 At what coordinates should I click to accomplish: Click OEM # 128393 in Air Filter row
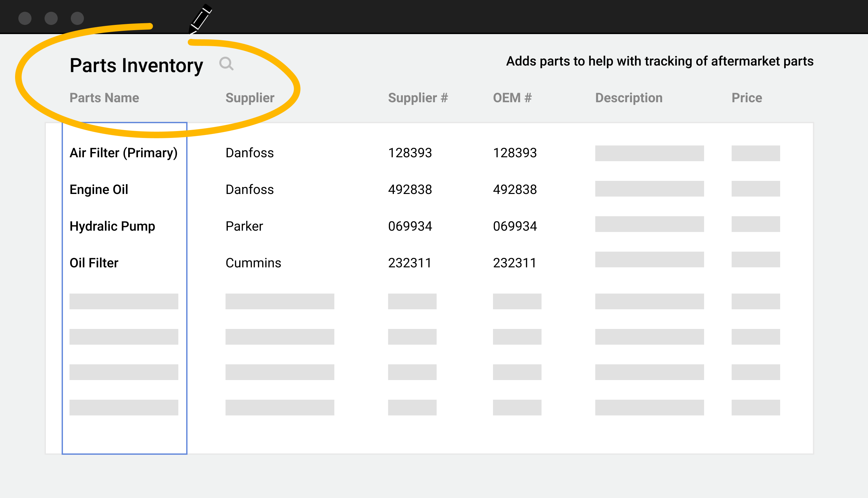point(515,153)
